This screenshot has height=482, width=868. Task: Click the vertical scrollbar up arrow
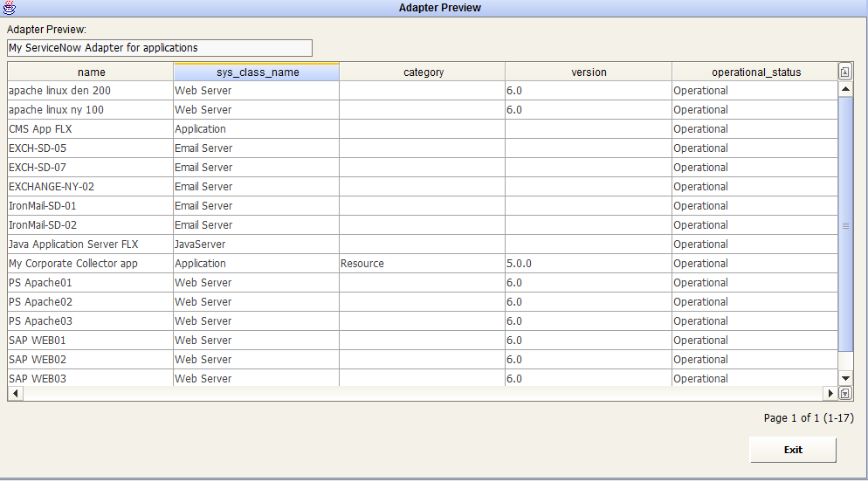tap(845, 89)
